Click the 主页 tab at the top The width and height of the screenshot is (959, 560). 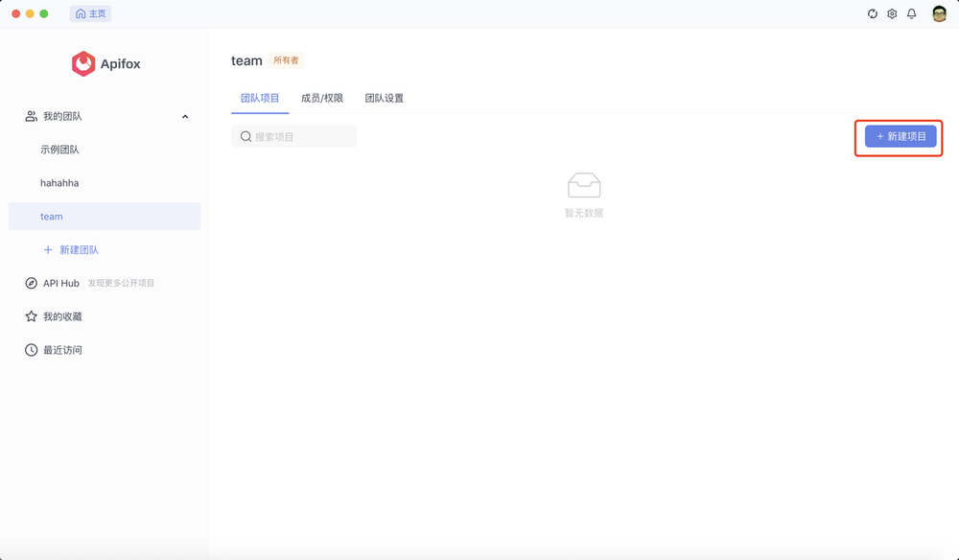tap(91, 13)
